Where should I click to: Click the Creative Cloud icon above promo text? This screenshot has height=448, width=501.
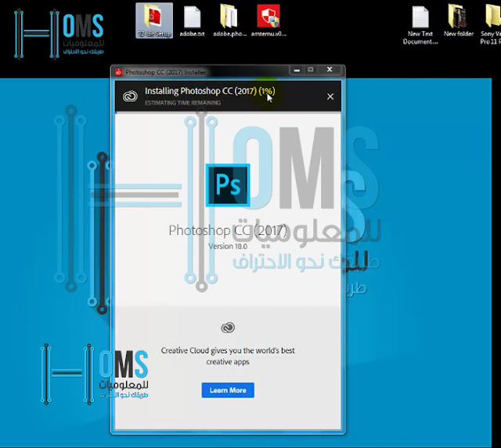click(228, 327)
